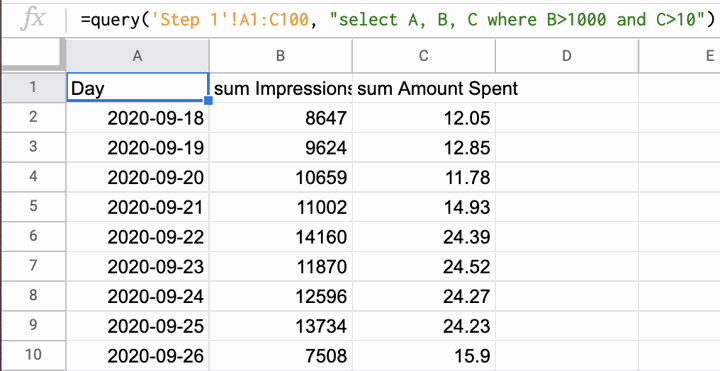Image resolution: width=720 pixels, height=371 pixels.
Task: Click the cell containing 2020-09-18
Action: [x=138, y=118]
